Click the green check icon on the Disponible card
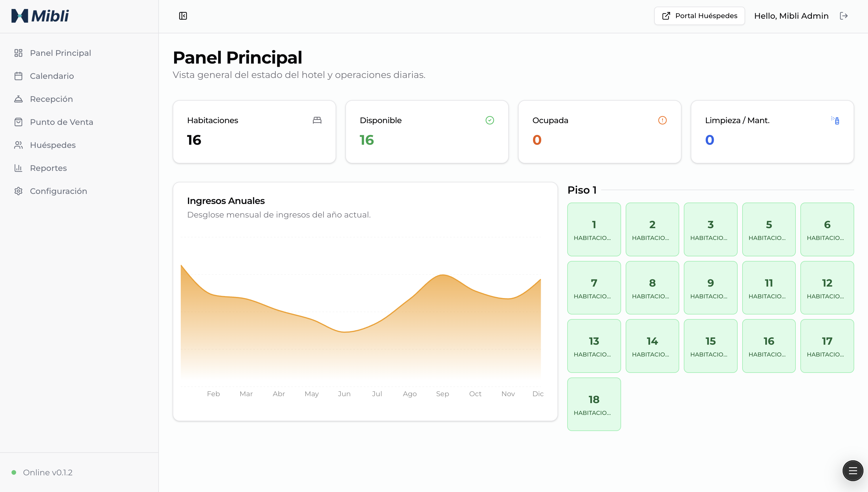868x492 pixels. 490,120
